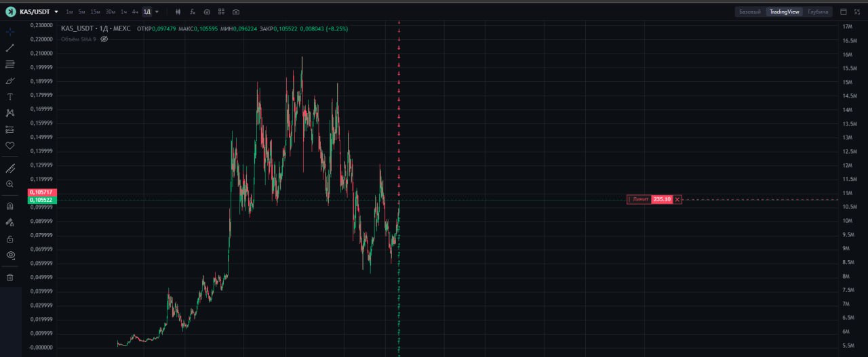Lock all drawing tools
This screenshot has width=868, height=357.
tap(9, 238)
